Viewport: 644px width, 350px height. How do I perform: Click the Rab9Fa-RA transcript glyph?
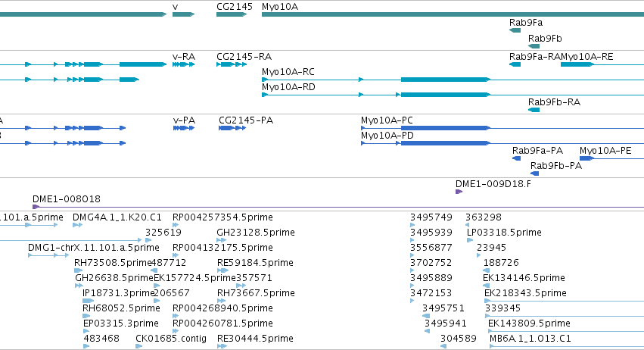click(515, 64)
